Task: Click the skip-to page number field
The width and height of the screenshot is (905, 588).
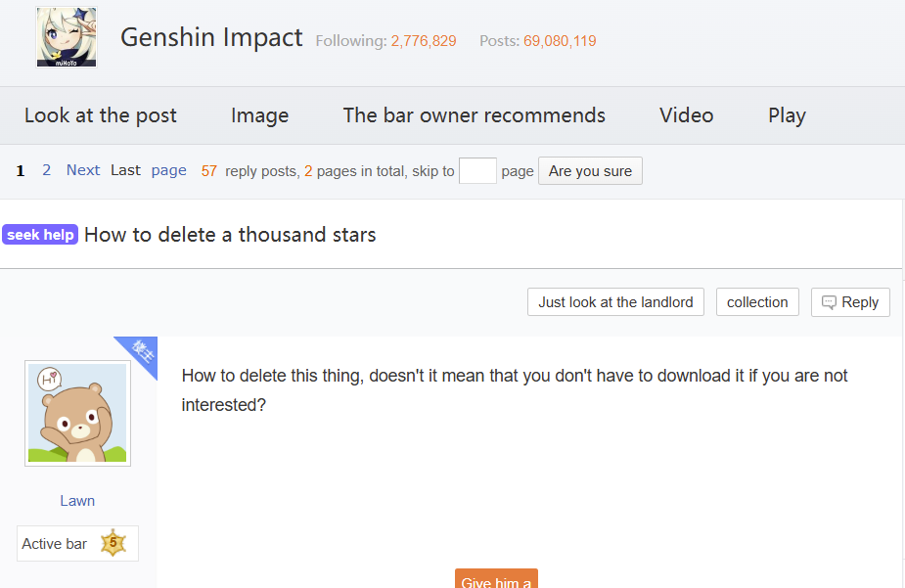Action: (x=477, y=171)
